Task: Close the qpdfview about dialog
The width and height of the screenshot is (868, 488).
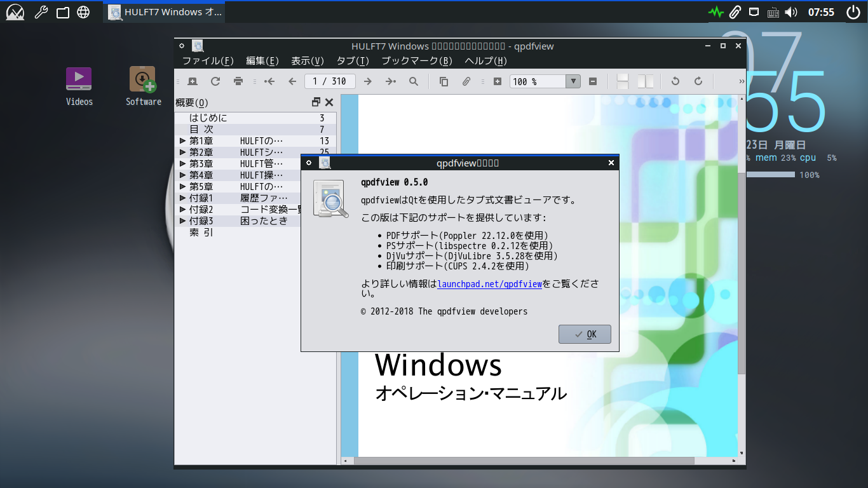Action: point(611,163)
